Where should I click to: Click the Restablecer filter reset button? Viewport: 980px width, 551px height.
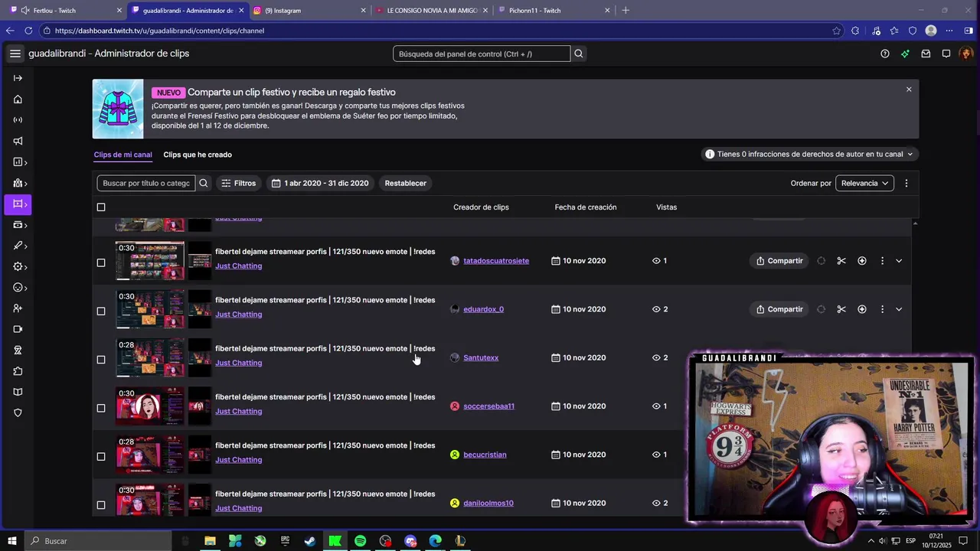405,183
